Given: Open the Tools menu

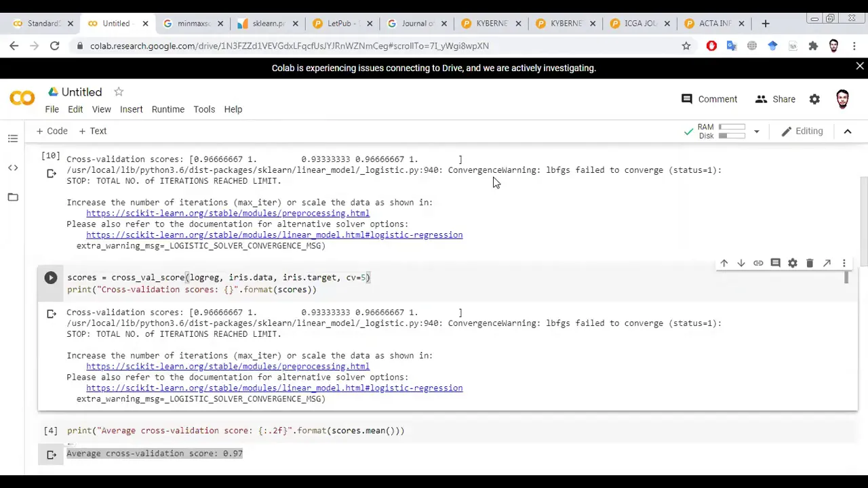Looking at the screenshot, I should (x=204, y=109).
